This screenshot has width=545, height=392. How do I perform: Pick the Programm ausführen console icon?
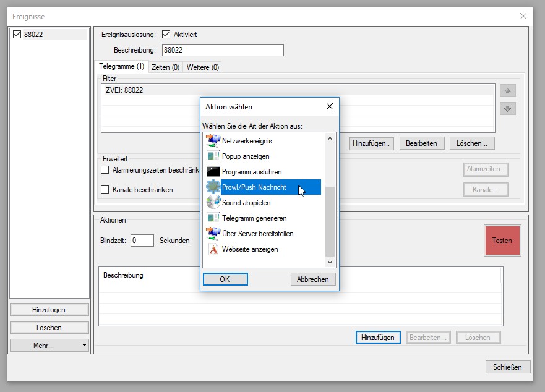213,171
